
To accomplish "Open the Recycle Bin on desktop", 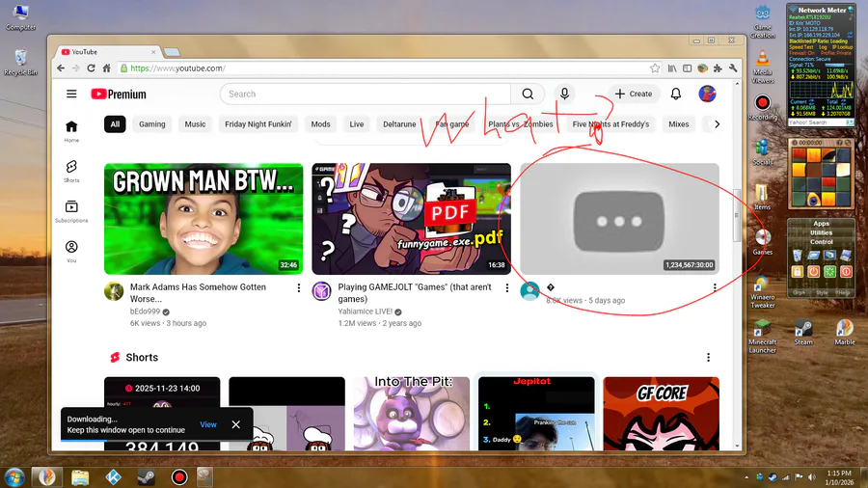I will click(x=20, y=62).
